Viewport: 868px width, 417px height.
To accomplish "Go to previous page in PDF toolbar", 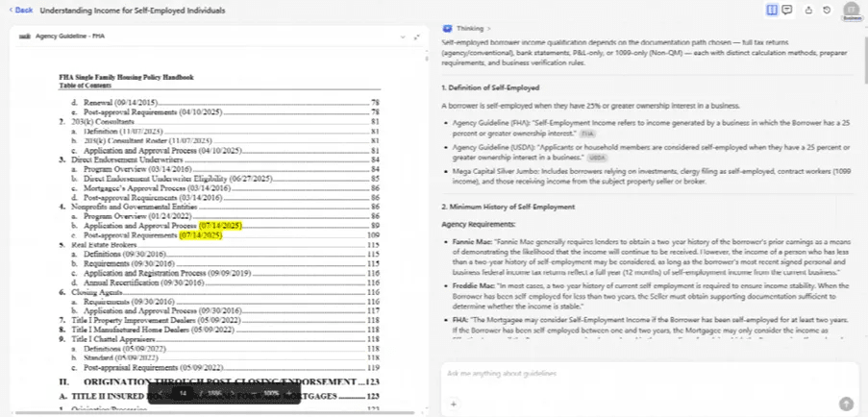I will (x=161, y=393).
